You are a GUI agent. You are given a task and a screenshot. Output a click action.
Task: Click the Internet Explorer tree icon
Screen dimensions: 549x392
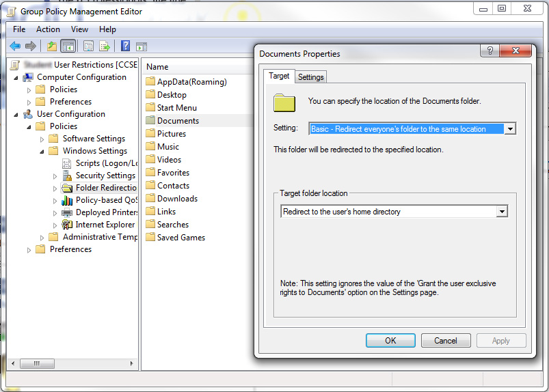(x=67, y=225)
